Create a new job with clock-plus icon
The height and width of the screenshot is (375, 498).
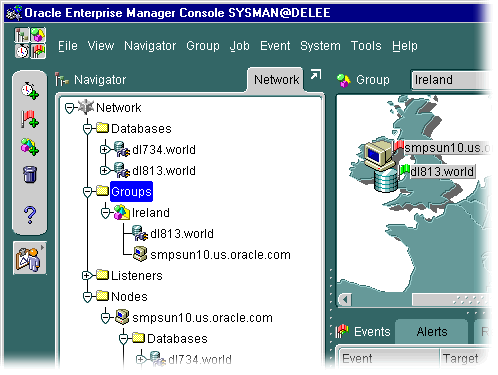[30, 90]
